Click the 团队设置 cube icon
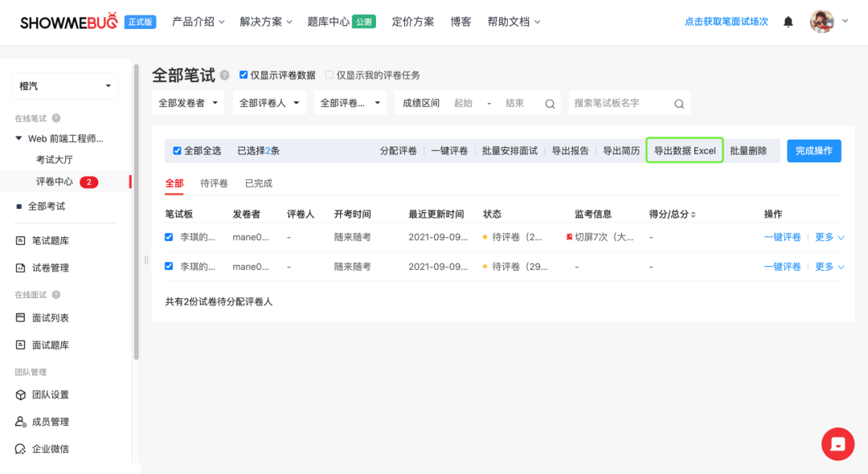This screenshot has width=868, height=474. (x=20, y=394)
